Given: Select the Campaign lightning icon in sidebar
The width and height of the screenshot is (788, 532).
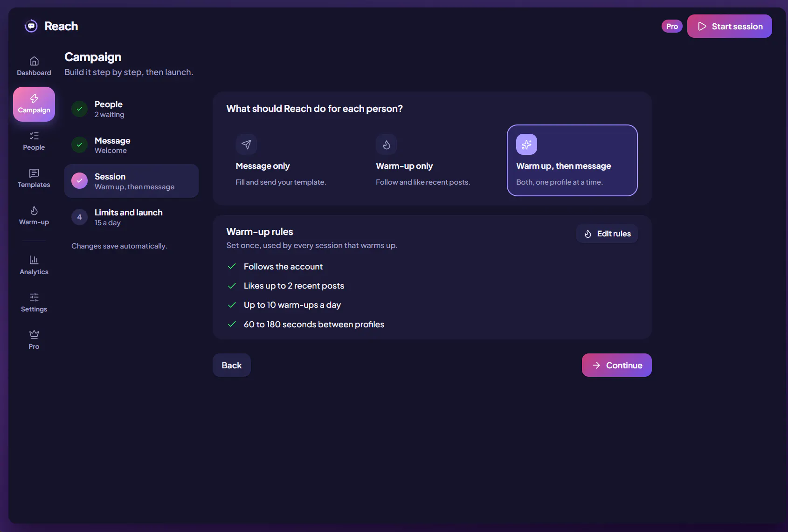Looking at the screenshot, I should point(34,98).
